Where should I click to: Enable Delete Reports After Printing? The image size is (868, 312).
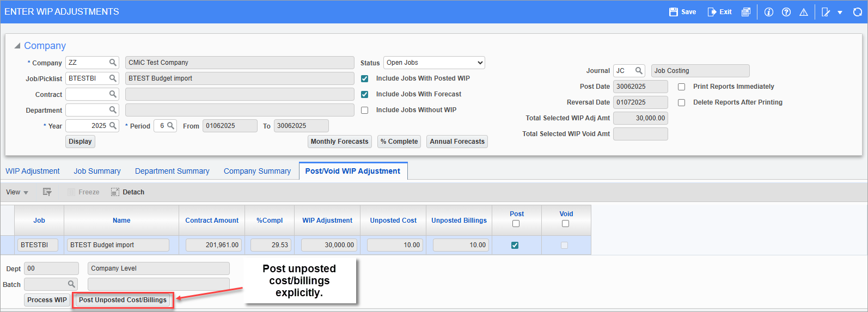pos(681,103)
